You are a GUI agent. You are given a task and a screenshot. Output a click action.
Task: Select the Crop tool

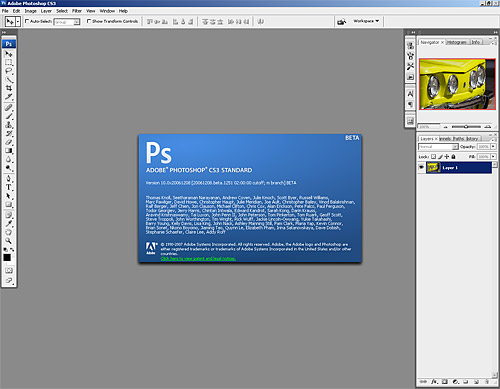(8, 88)
